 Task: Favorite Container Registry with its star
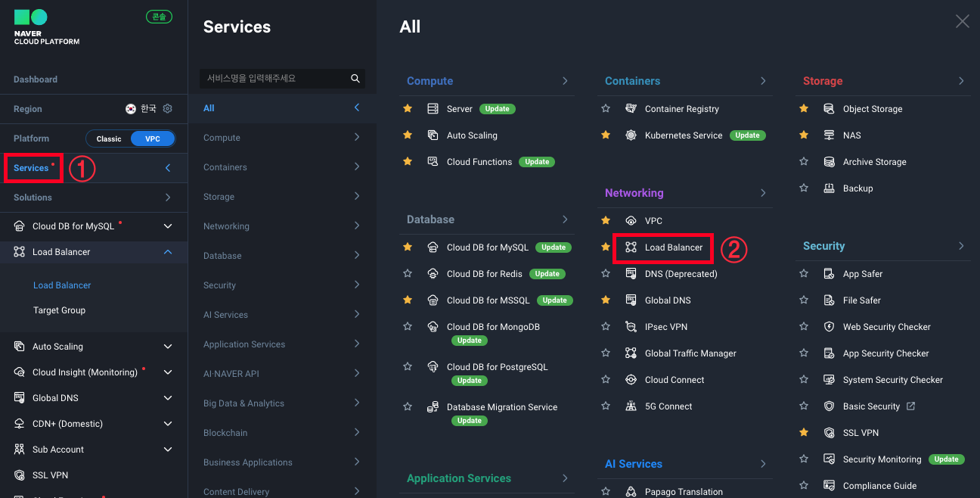(606, 108)
